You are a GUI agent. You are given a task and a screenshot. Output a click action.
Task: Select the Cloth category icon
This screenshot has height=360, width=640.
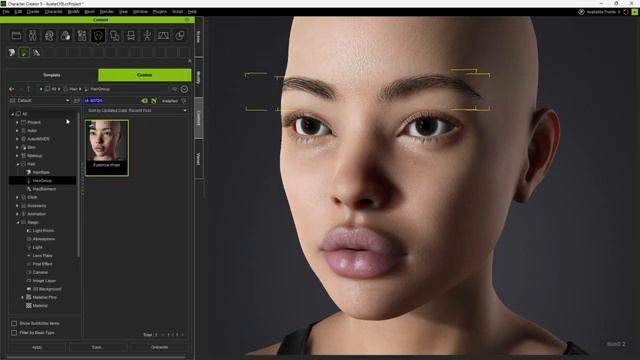click(x=114, y=36)
